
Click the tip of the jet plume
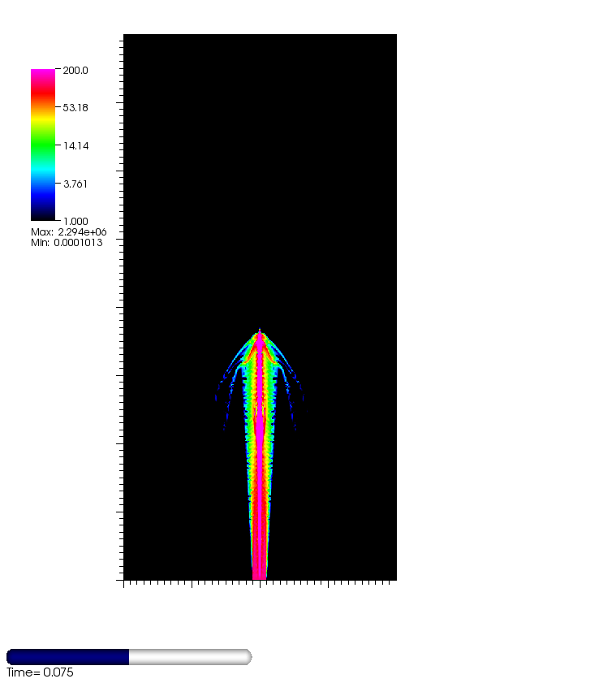(260, 331)
